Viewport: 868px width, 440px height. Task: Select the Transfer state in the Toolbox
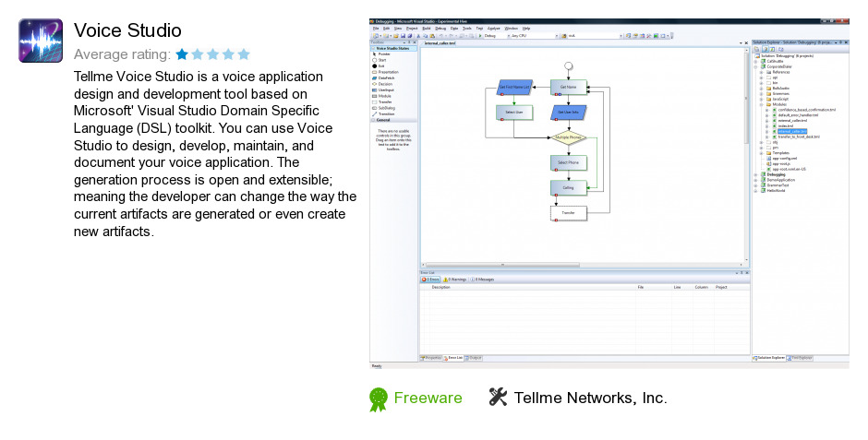point(383,102)
